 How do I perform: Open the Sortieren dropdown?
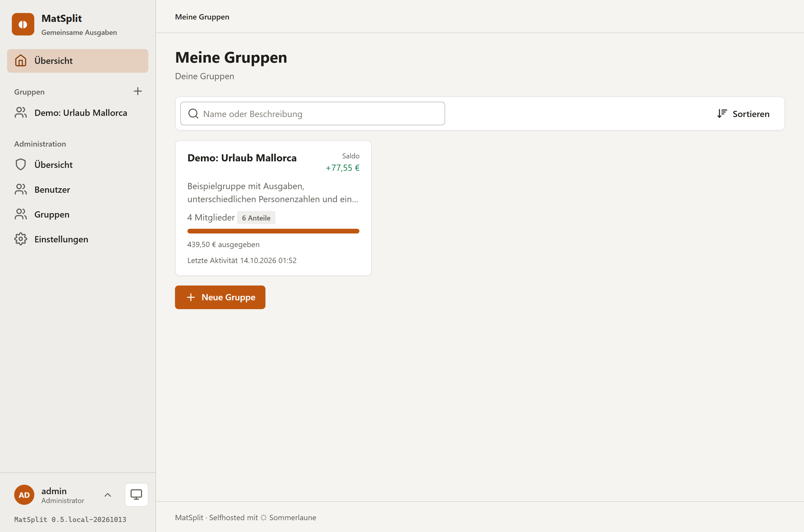coord(743,114)
